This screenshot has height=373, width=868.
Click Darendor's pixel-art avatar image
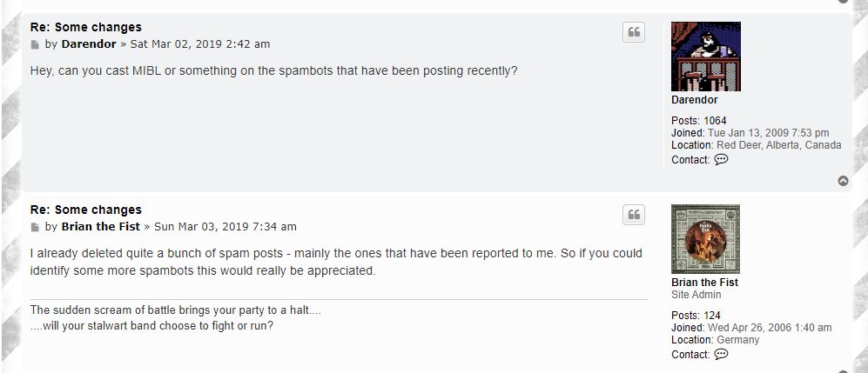(x=706, y=57)
